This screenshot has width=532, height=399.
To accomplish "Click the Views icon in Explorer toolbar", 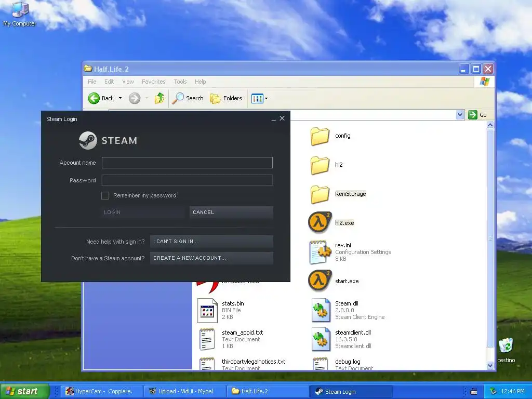I will coord(257,98).
